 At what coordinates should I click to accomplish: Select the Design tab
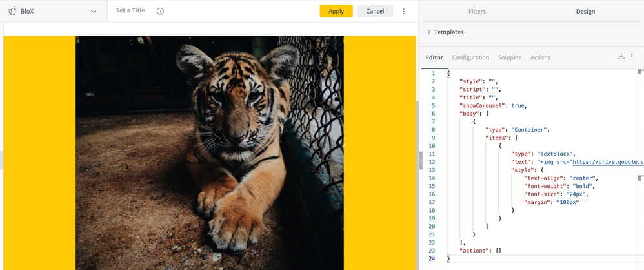[x=585, y=11]
